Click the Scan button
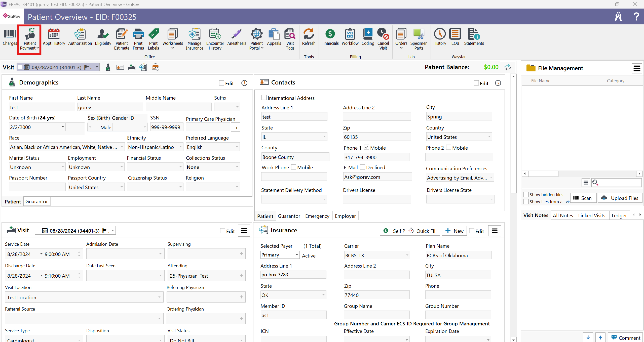 tap(583, 198)
